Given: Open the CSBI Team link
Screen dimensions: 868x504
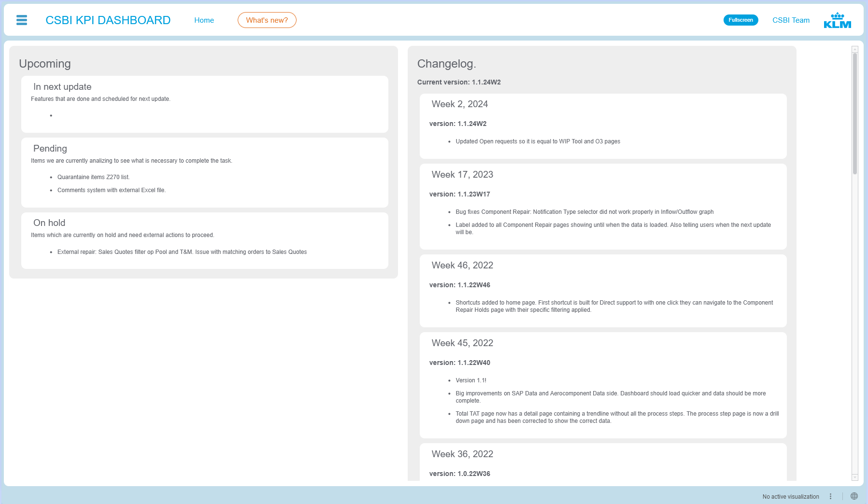Looking at the screenshot, I should [x=791, y=20].
